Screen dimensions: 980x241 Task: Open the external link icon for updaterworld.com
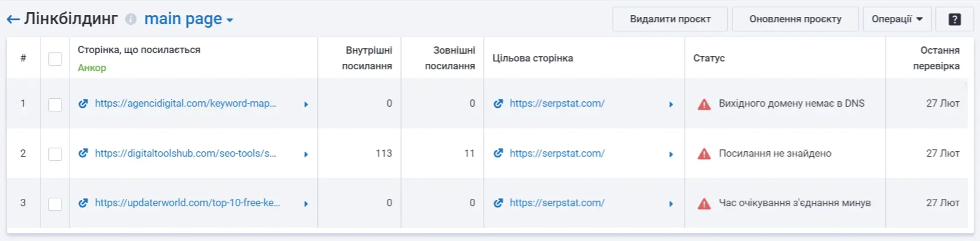coord(83,203)
